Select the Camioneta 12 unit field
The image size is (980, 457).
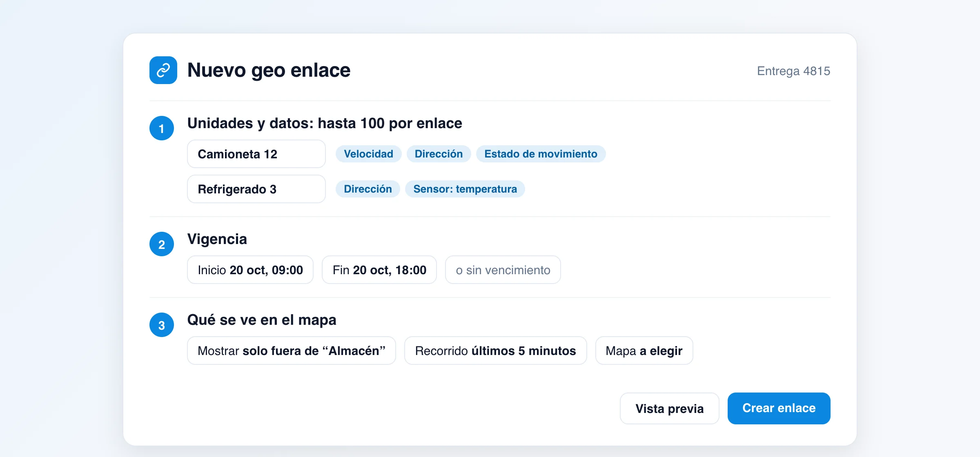pyautogui.click(x=256, y=154)
